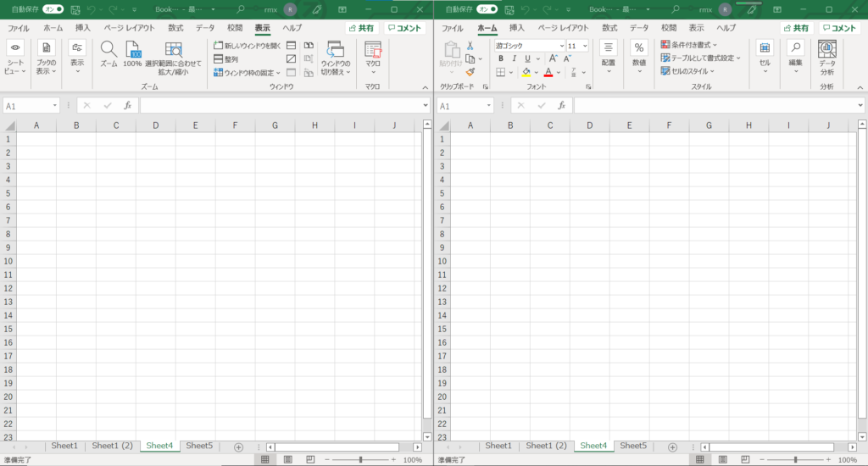Open the Data Analysis icon

pyautogui.click(x=826, y=50)
